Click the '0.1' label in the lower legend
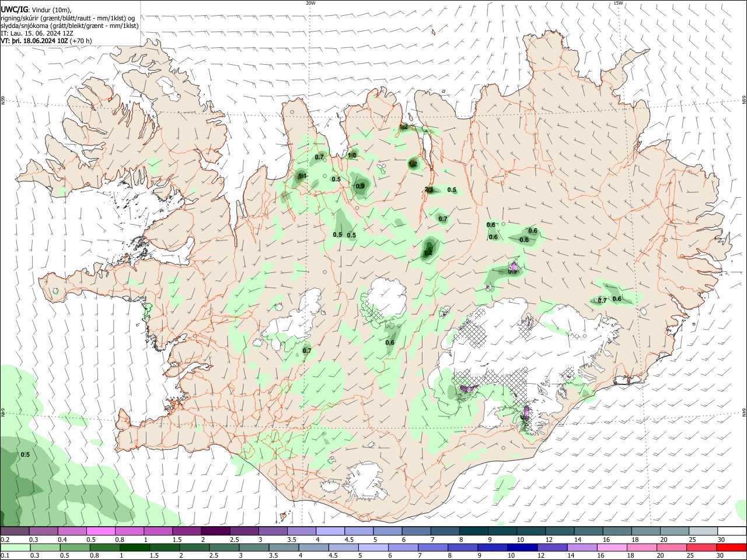The width and height of the screenshot is (747, 560). (x=5, y=555)
